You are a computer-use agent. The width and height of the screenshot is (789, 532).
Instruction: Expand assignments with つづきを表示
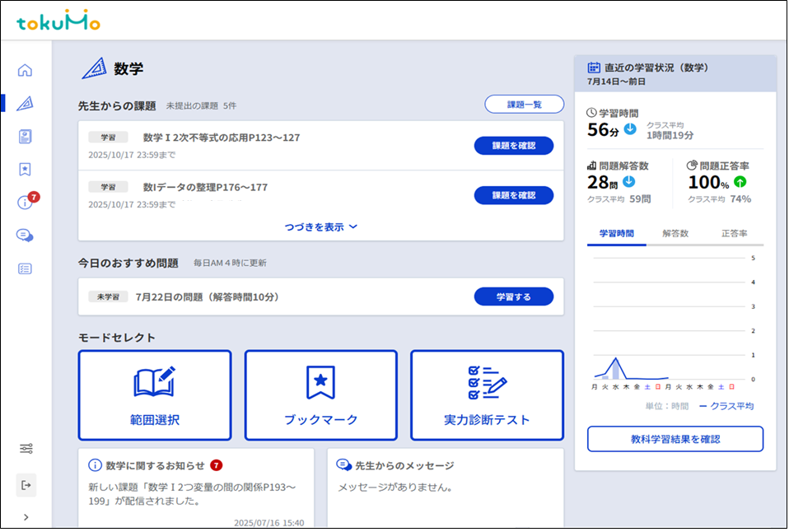point(320,227)
